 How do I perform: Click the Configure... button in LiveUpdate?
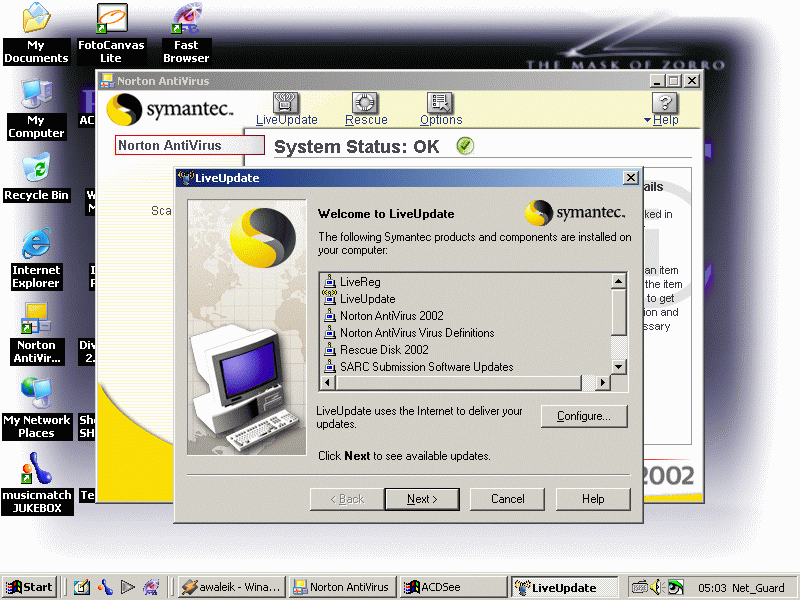(x=584, y=416)
